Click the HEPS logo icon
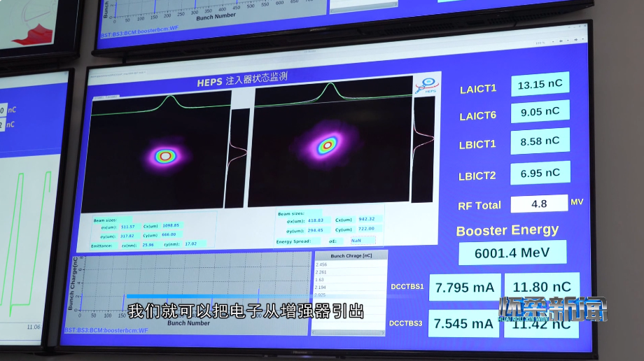Image resolution: width=644 pixels, height=361 pixels. pos(424,86)
